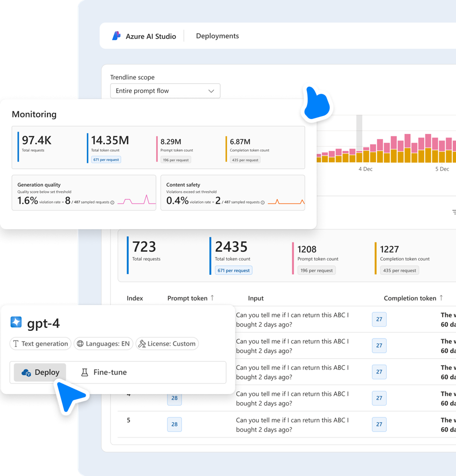The width and height of the screenshot is (456, 476).
Task: Click the 28 prompt token badge in row 5
Action: tap(174, 424)
